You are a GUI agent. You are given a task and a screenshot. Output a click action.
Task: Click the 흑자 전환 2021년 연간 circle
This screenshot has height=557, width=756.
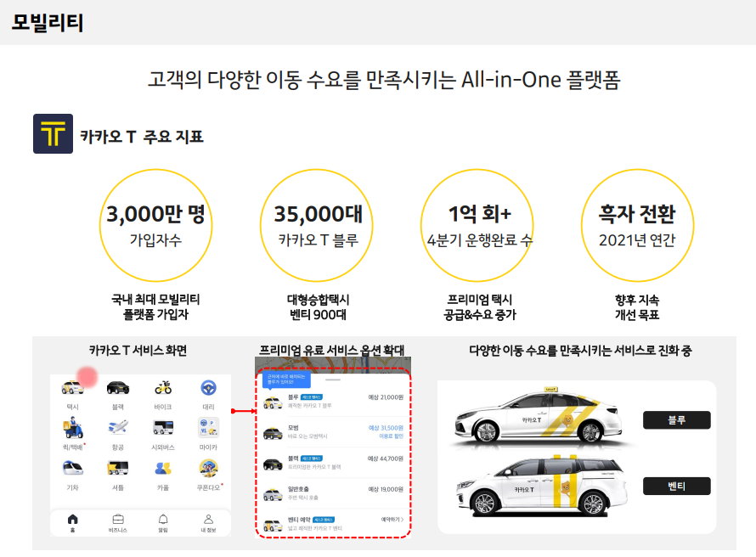(637, 225)
